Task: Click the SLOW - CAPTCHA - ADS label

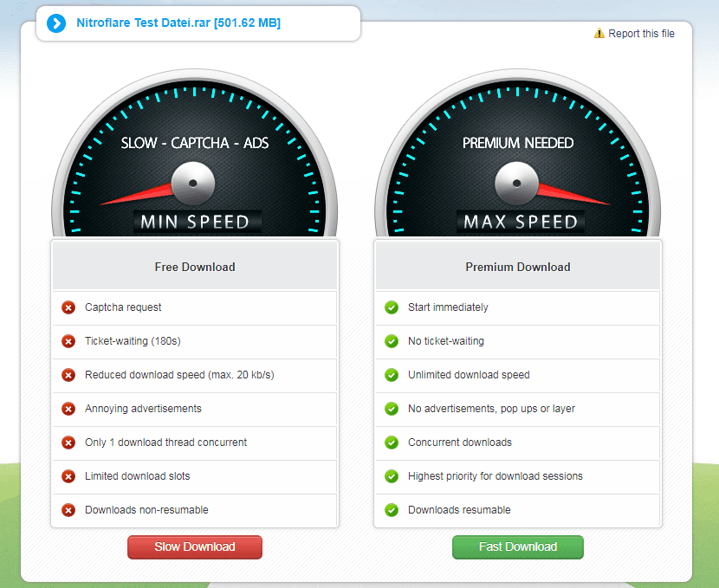Action: tap(195, 143)
